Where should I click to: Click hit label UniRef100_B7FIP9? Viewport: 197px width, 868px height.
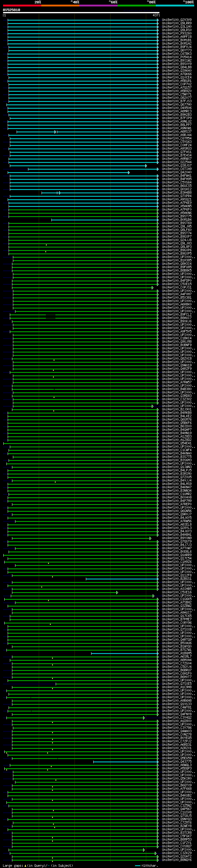(177, 118)
